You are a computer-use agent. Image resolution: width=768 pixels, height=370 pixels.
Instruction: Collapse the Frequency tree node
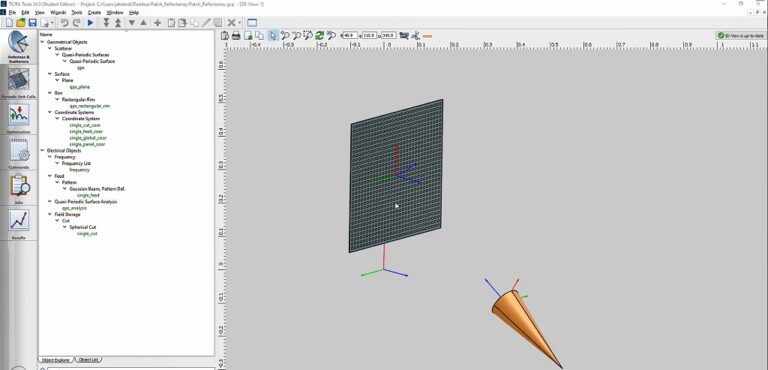coord(49,157)
